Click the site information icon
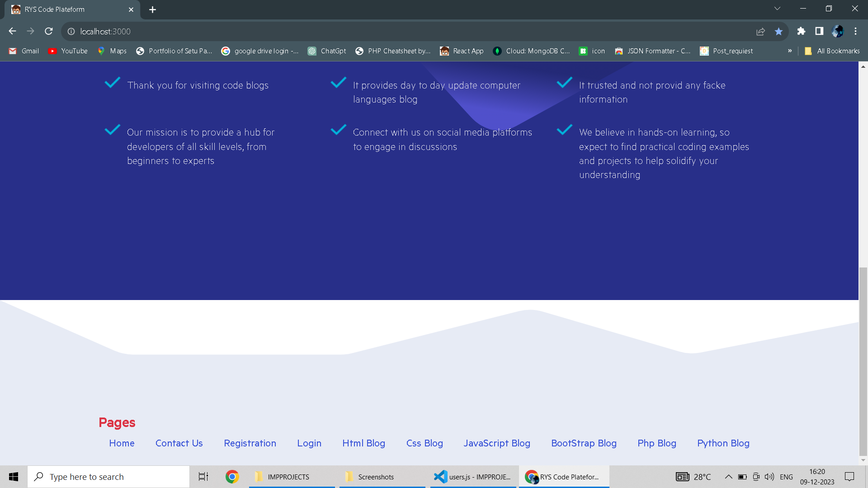Screen dimensions: 868x488 [x=71, y=31]
